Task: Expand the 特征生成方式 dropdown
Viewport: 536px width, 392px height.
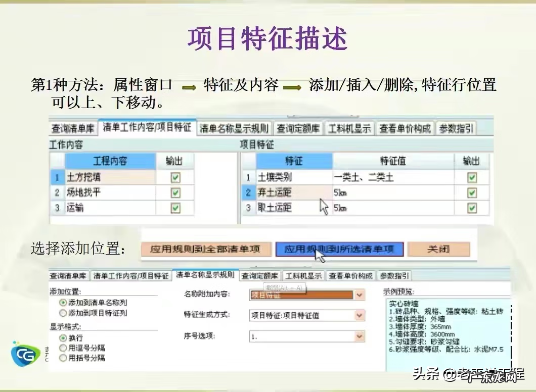Action: [360, 315]
